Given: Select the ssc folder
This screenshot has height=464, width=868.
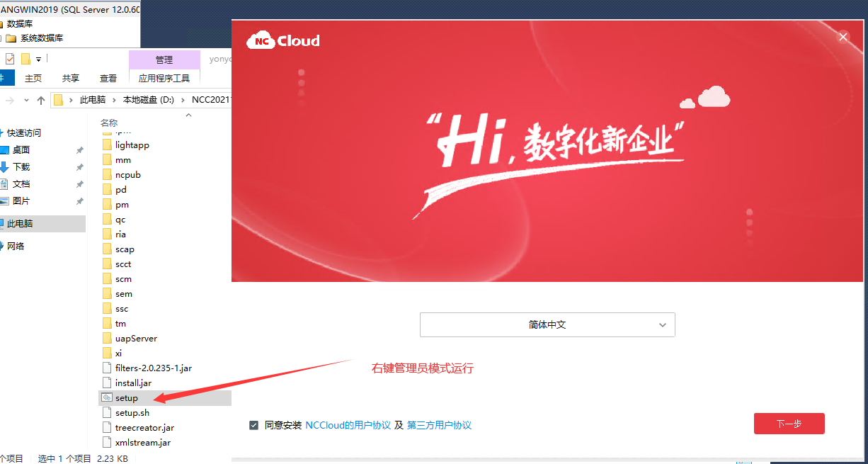Looking at the screenshot, I should tap(122, 309).
